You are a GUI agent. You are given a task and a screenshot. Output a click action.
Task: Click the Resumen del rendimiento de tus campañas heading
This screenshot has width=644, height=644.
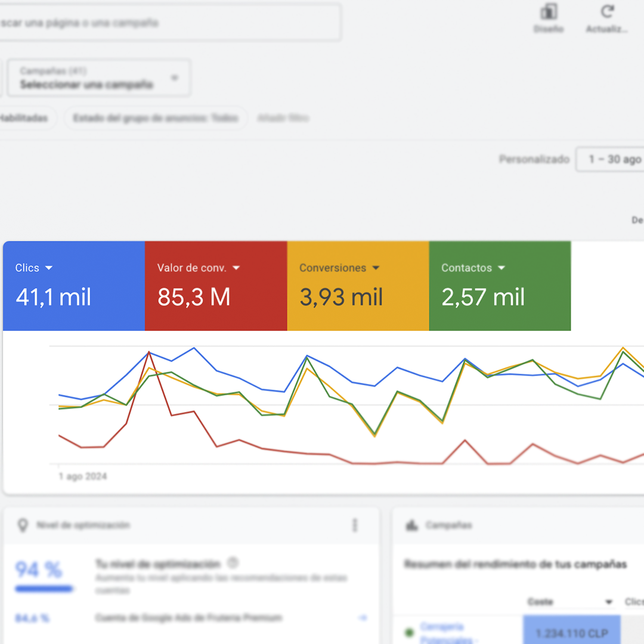pos(515,564)
